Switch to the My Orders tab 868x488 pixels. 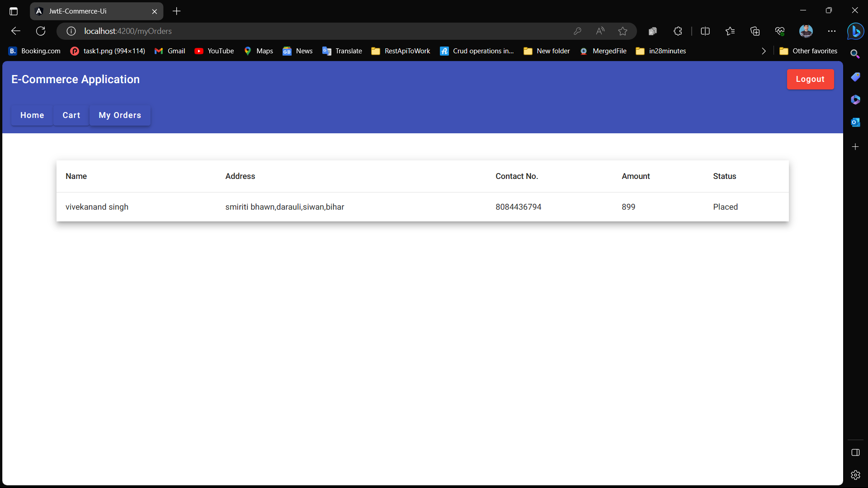119,115
